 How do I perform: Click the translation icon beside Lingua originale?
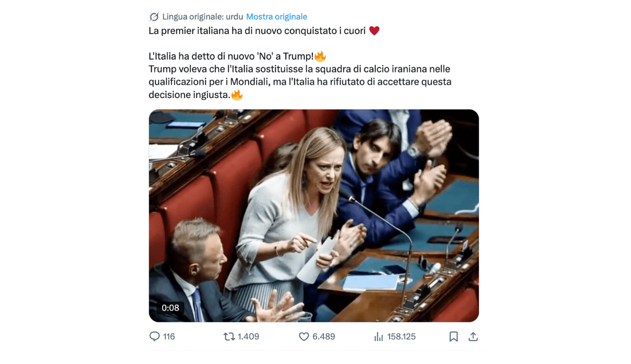point(154,17)
